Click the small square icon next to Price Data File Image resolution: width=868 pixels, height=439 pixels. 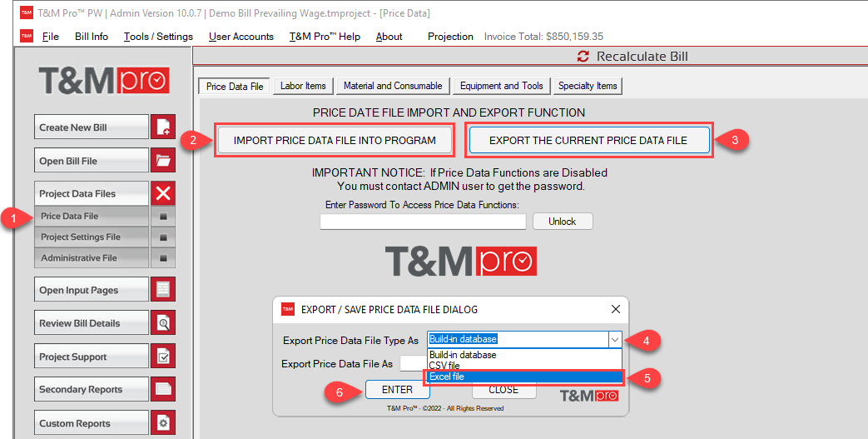point(163,217)
